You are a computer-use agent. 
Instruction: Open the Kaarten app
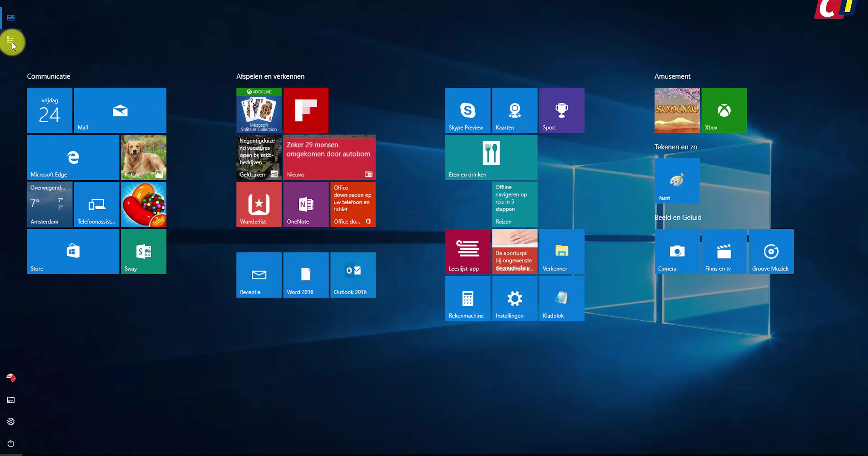(x=514, y=110)
